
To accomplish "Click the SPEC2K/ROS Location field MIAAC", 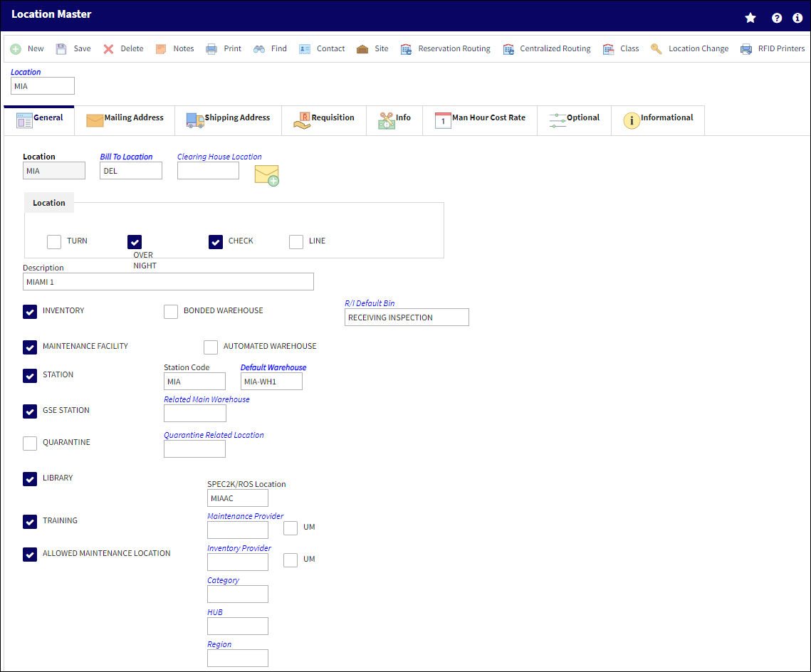I will [238, 498].
